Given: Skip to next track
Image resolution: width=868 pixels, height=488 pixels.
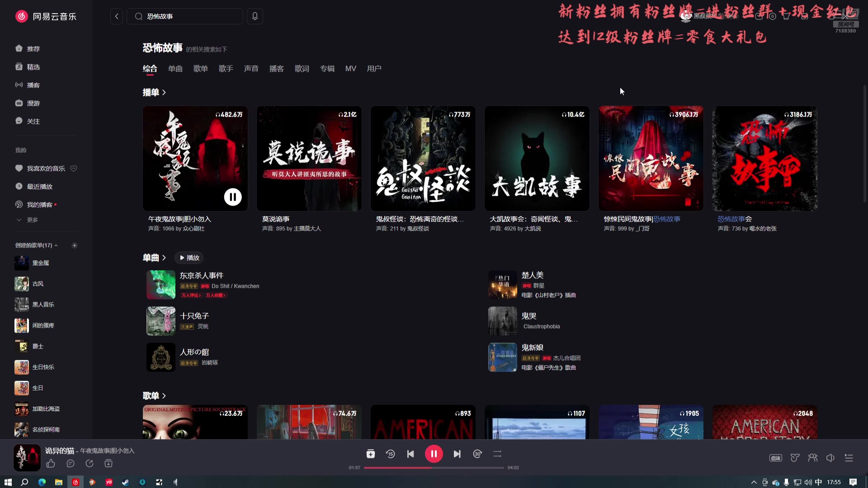Looking at the screenshot, I should click(457, 454).
